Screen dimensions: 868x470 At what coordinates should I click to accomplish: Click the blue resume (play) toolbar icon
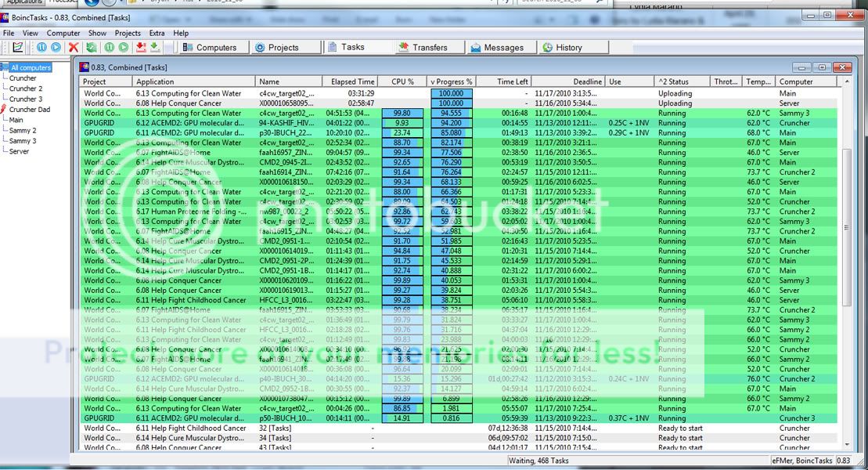pyautogui.click(x=56, y=48)
